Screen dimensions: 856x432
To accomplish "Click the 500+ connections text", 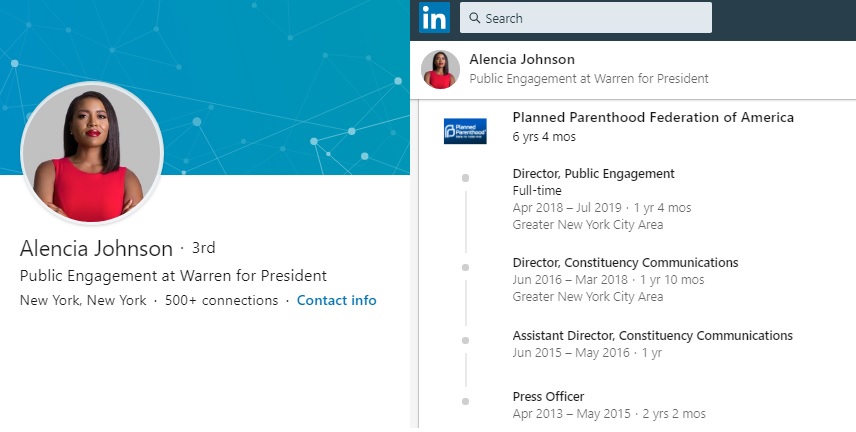I will pyautogui.click(x=221, y=300).
